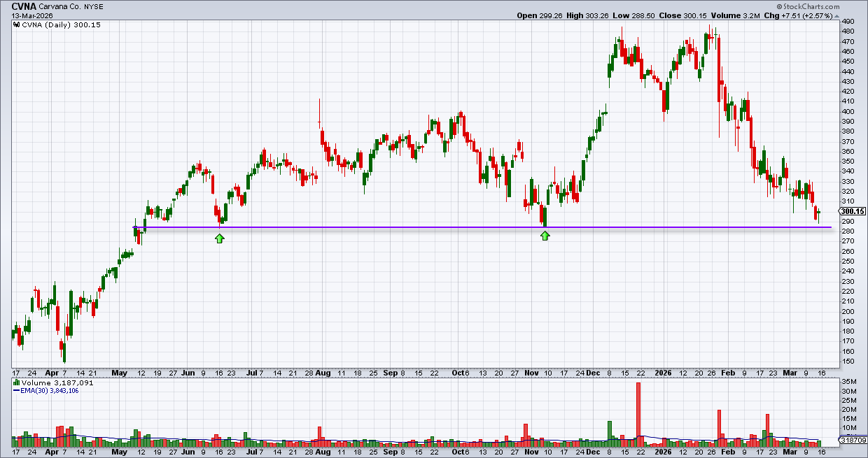Viewport: 868px width, 458px height.
Task: Click the 150 price axis label
Action: (848, 362)
